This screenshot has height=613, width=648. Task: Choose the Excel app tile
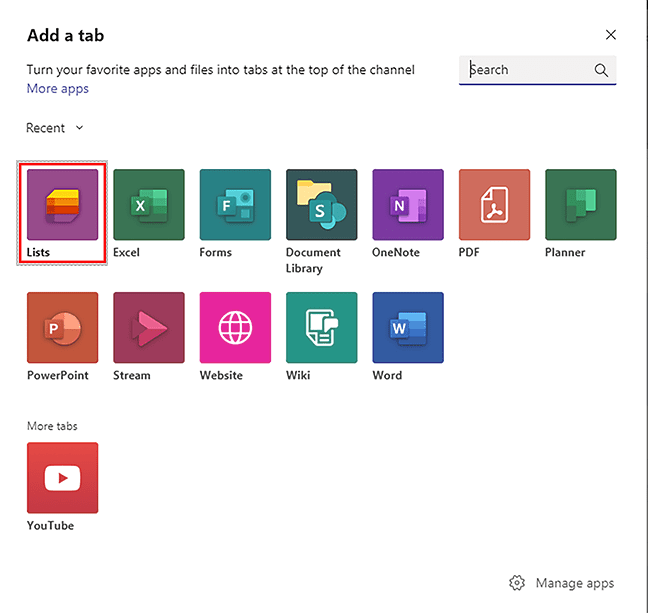tap(148, 205)
